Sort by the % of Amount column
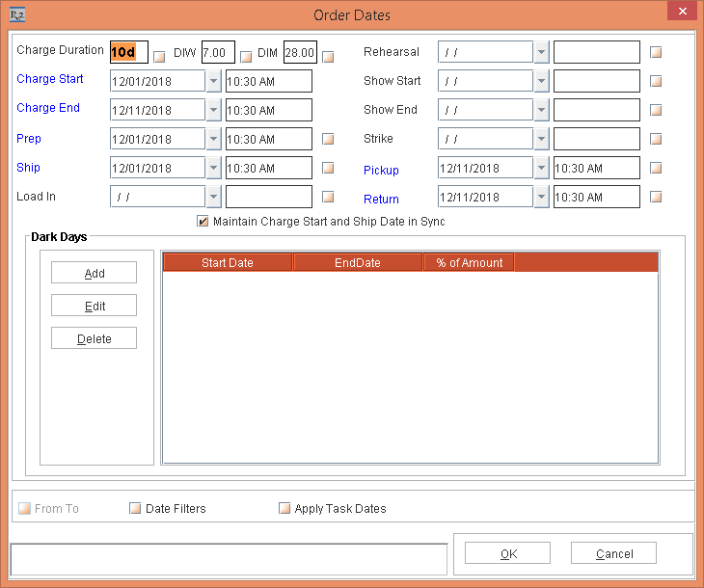Image resolution: width=704 pixels, height=588 pixels. (x=469, y=262)
